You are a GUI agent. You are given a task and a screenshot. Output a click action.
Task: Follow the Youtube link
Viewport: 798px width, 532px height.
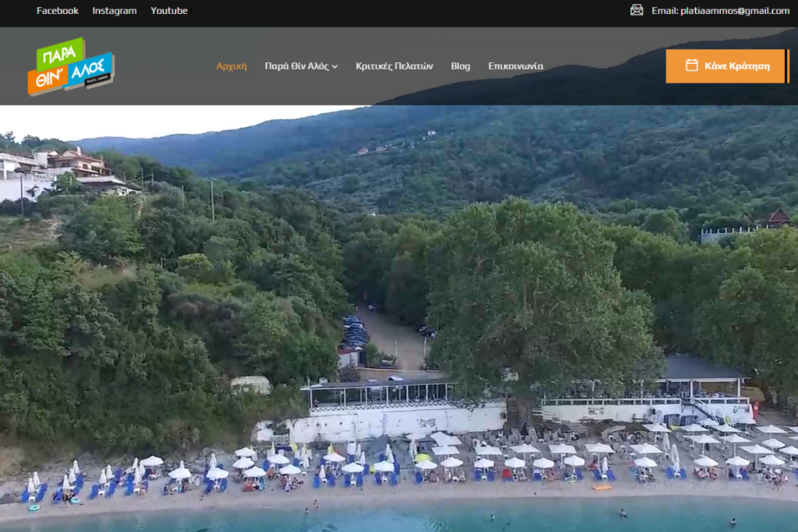(169, 10)
